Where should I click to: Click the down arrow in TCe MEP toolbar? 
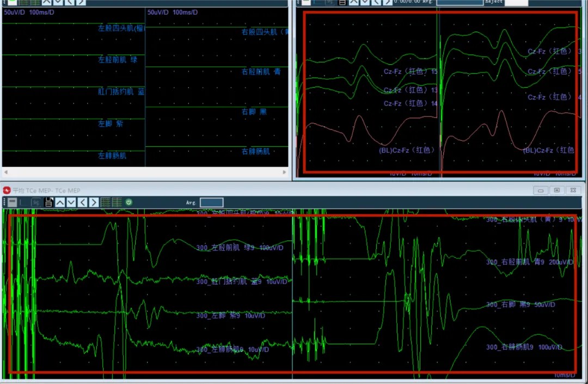(71, 202)
